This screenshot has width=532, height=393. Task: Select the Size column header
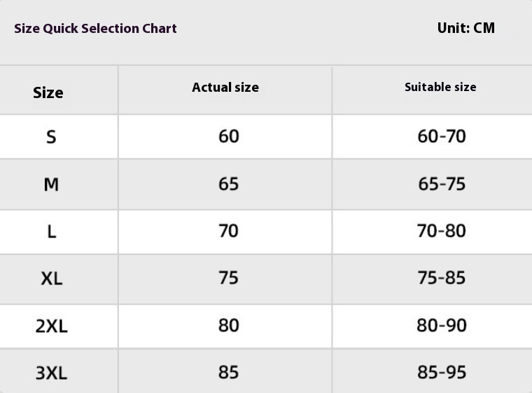pos(48,92)
